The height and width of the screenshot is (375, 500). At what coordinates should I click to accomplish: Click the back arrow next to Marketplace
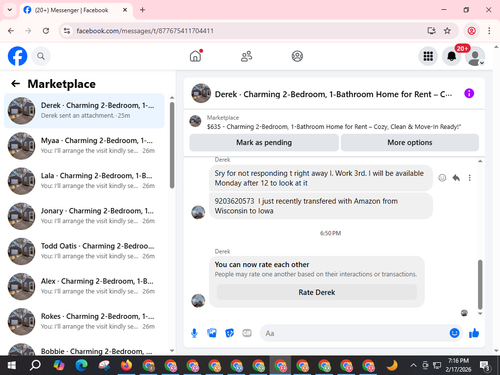tap(15, 84)
